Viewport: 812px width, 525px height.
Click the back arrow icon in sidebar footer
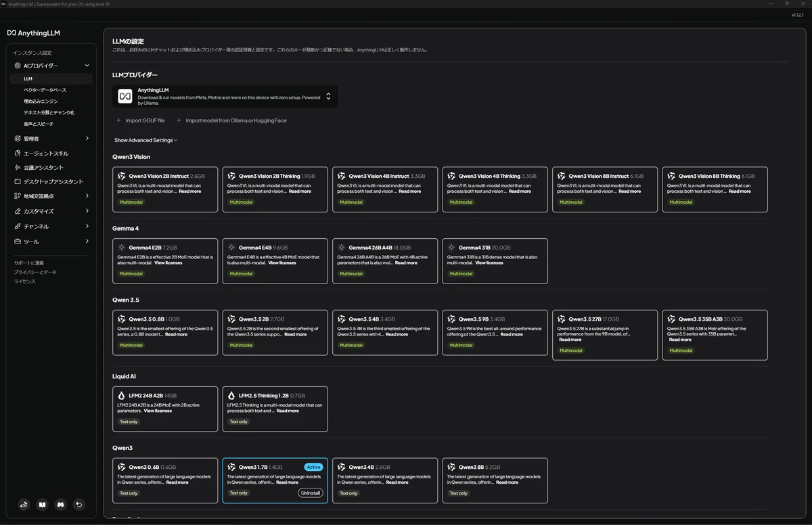78,504
